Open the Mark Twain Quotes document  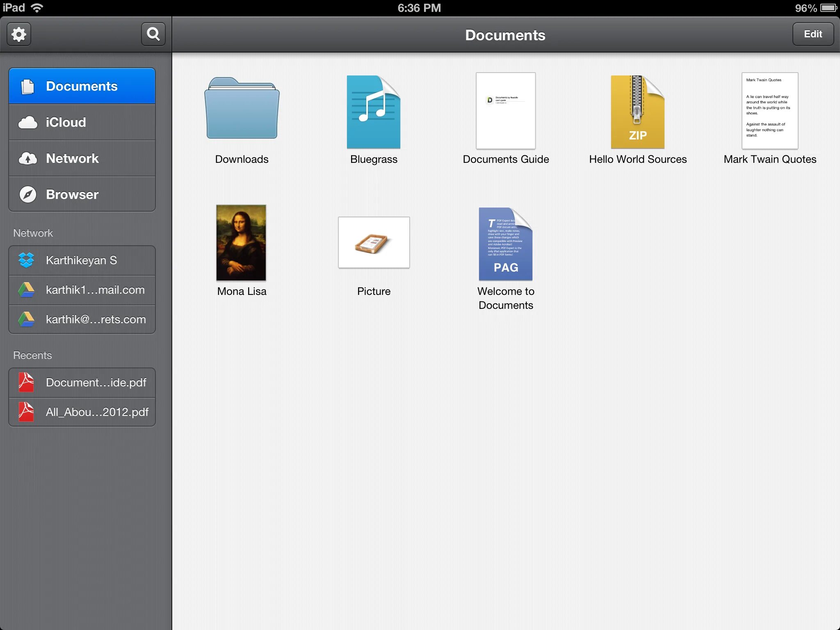(769, 111)
